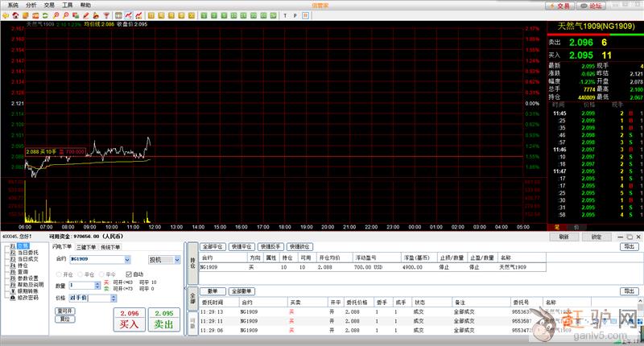Click the green refresh arrows toolbar icon

45,15
